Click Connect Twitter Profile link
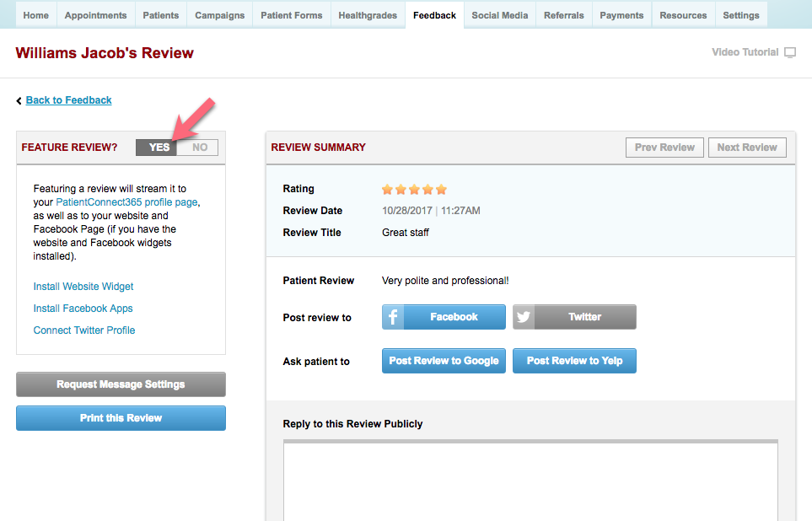 point(84,330)
